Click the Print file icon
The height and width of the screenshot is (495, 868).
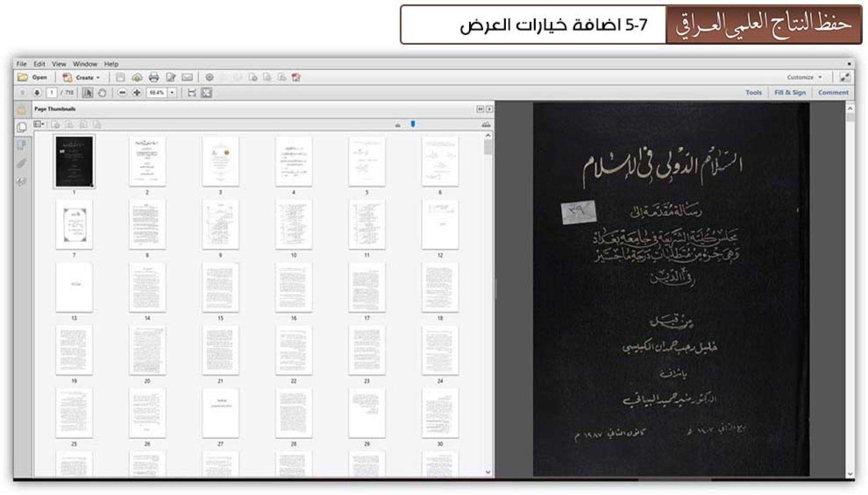(x=154, y=78)
